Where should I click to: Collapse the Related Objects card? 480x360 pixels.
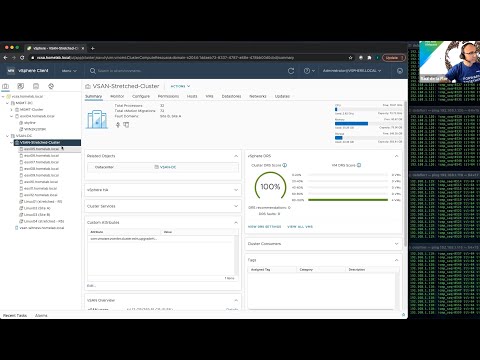pos(236,156)
